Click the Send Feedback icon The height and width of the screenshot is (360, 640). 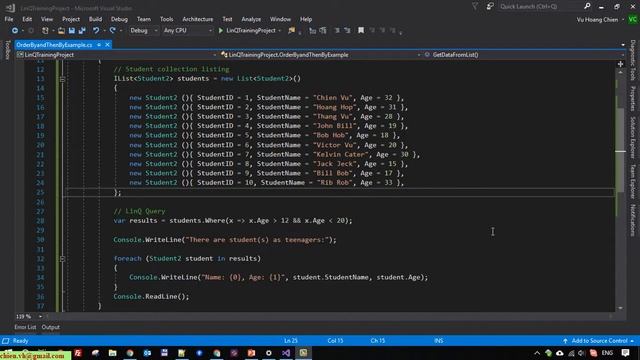pos(490,7)
